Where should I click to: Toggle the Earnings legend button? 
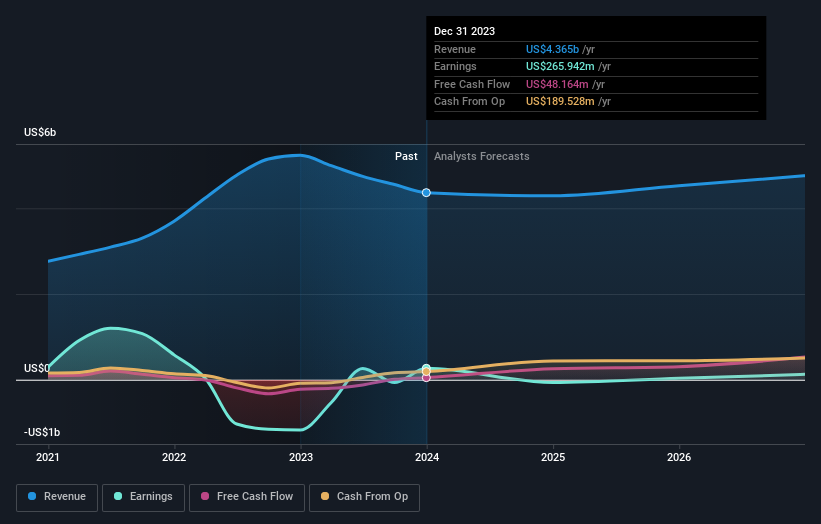(x=143, y=497)
